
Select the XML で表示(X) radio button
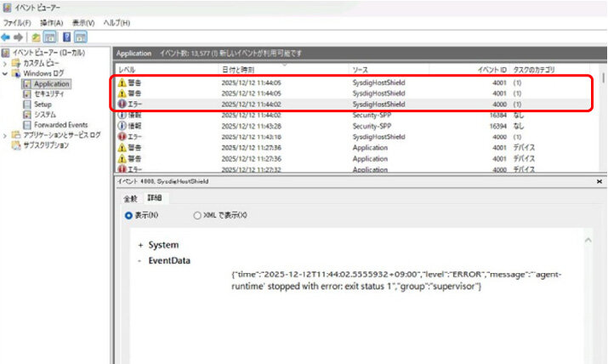tap(198, 215)
